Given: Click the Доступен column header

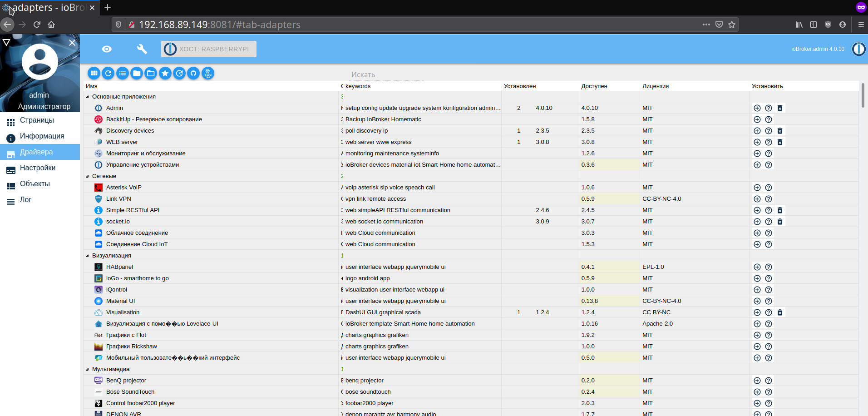Looking at the screenshot, I should click(594, 86).
